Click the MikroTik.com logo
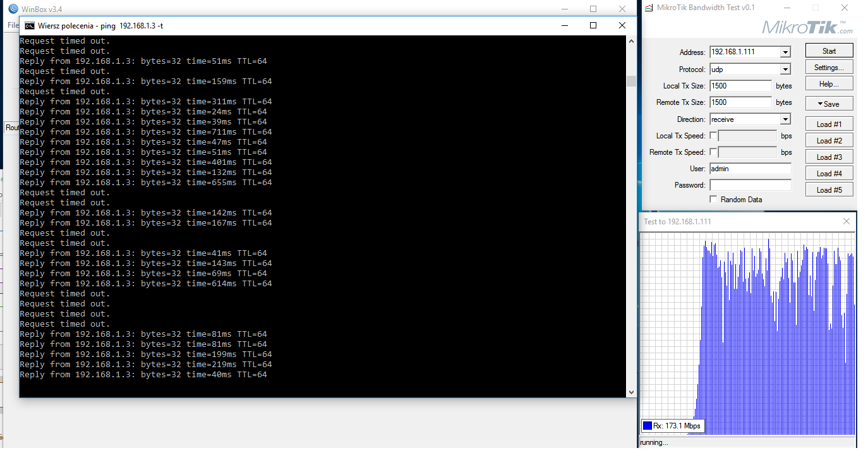868x460 pixels. point(807,28)
